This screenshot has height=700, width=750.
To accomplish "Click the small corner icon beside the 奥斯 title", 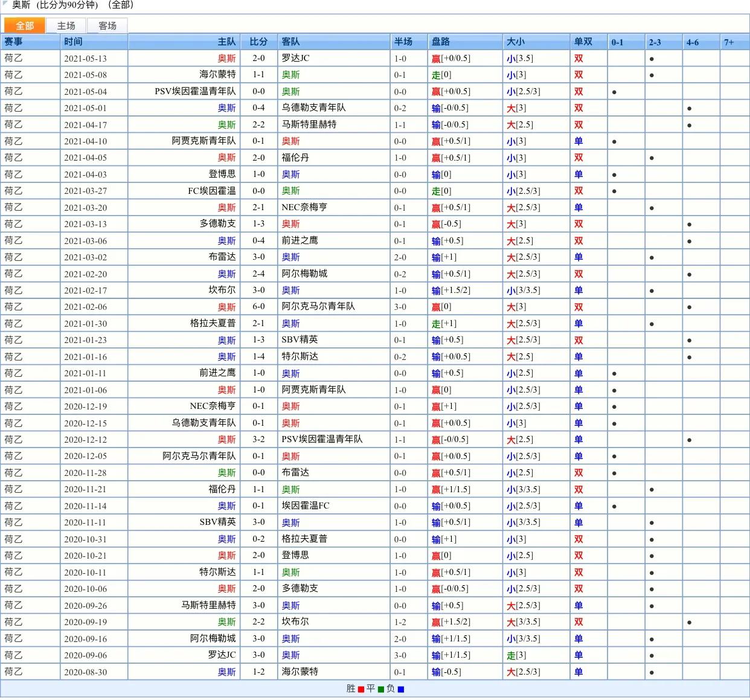I will click(5, 4).
